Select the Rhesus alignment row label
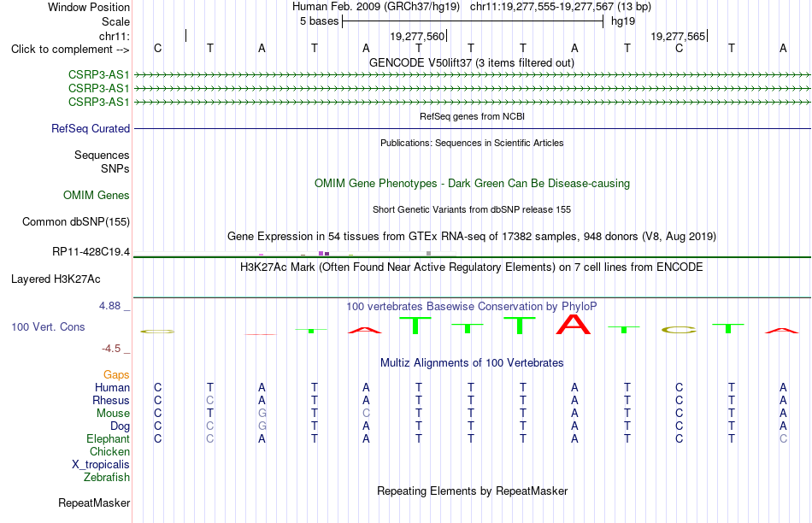 click(x=111, y=400)
